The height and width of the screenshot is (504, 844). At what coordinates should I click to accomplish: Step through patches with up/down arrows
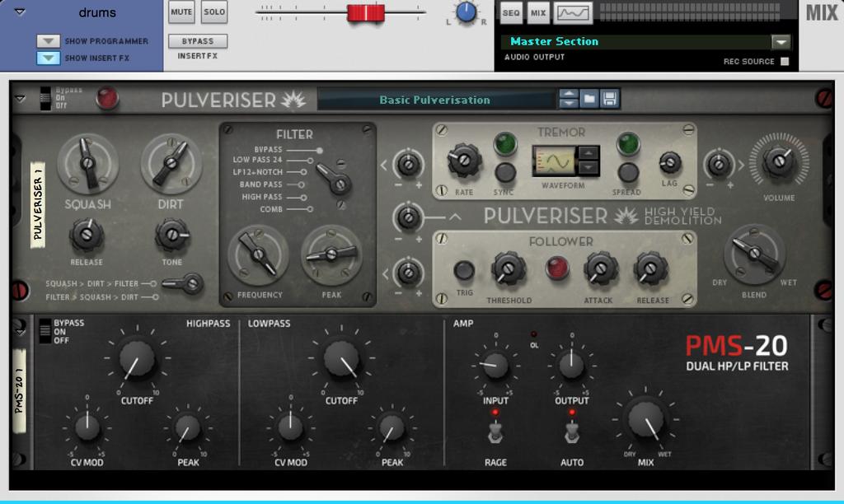click(x=569, y=99)
